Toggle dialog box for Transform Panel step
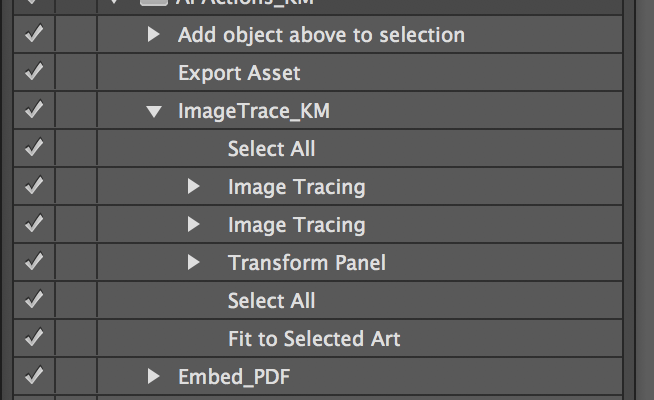654x400 pixels. click(x=76, y=262)
